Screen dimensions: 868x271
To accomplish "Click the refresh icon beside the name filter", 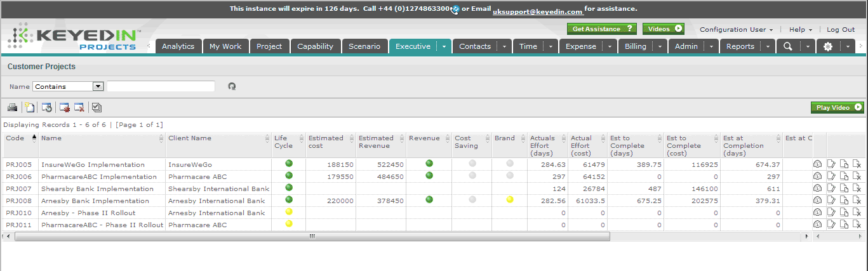I will tap(232, 86).
